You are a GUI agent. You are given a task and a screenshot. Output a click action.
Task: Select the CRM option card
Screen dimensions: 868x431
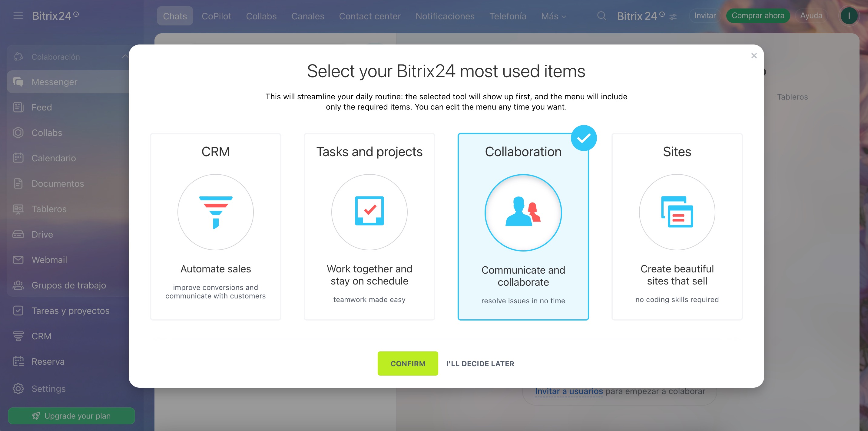216,227
